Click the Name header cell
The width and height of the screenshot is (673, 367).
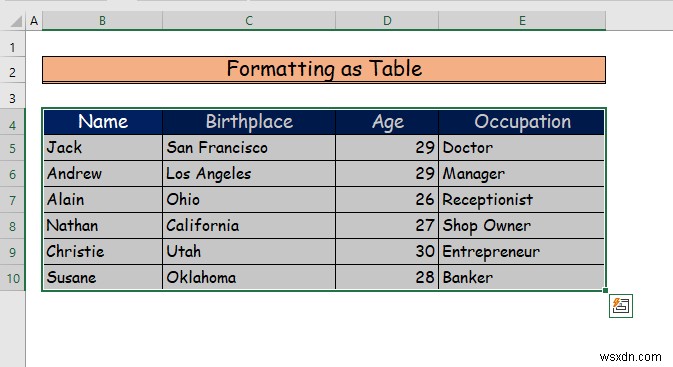(103, 122)
